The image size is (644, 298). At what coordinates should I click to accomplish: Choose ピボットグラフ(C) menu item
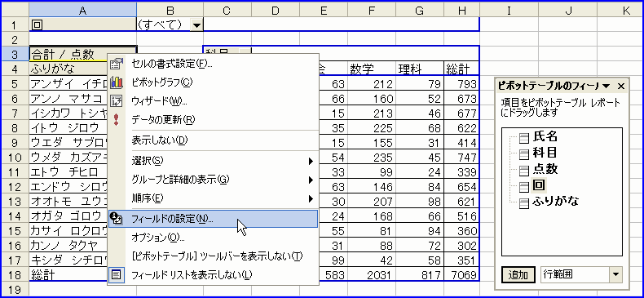tap(213, 82)
